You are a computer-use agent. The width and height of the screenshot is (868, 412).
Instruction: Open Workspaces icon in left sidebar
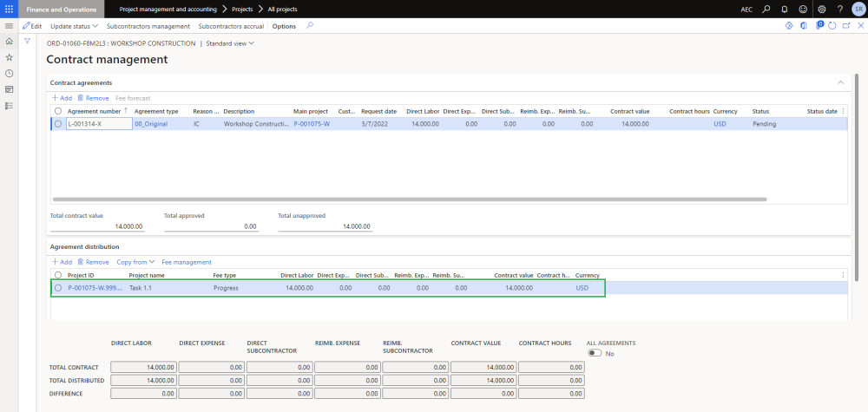(x=10, y=88)
